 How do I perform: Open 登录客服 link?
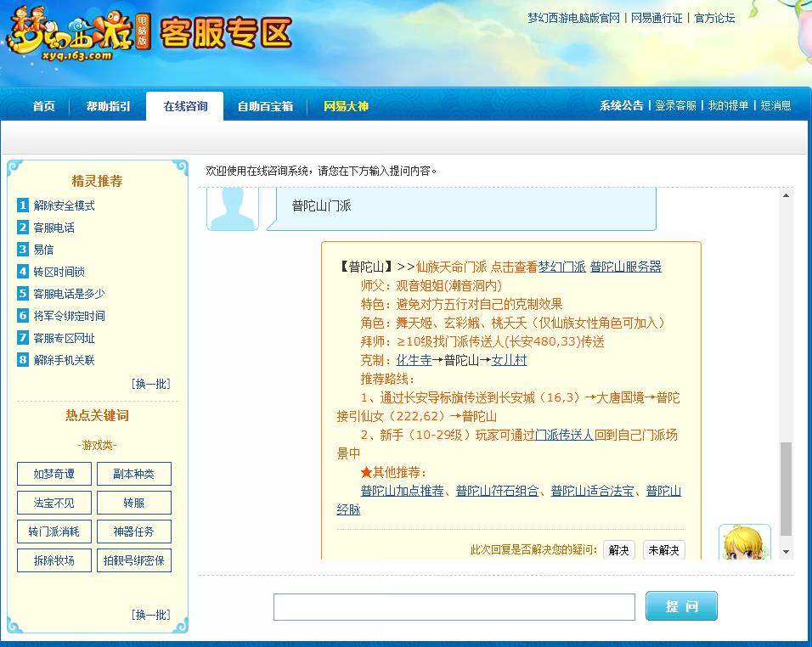click(675, 105)
